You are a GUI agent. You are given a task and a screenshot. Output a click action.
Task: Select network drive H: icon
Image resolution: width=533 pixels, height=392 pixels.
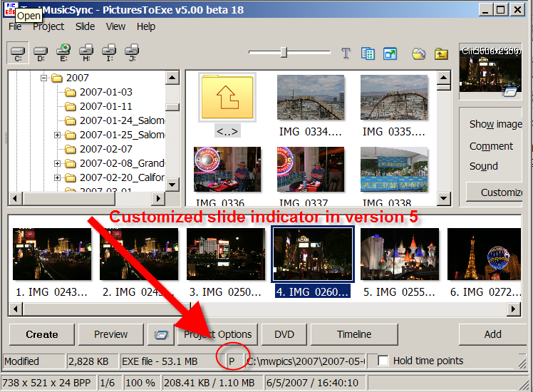tap(86, 53)
